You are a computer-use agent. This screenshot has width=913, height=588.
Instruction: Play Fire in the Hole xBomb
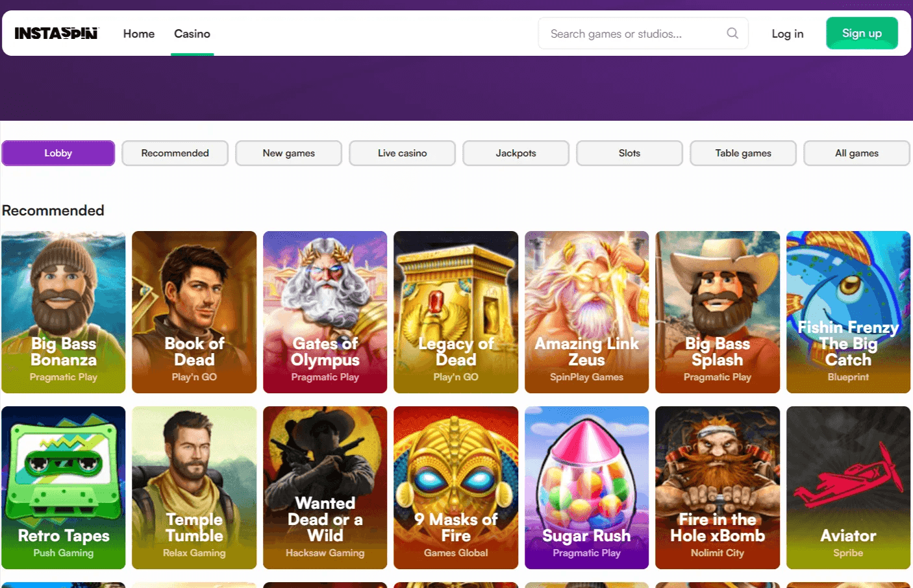point(717,487)
